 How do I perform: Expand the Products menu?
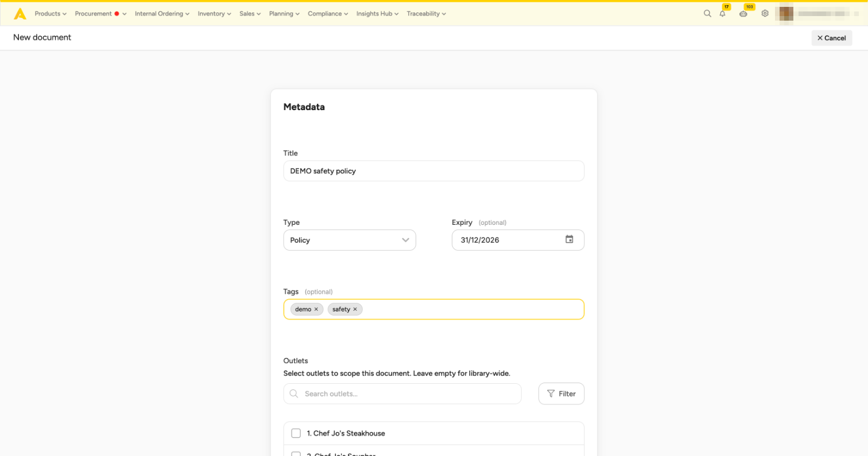[51, 14]
